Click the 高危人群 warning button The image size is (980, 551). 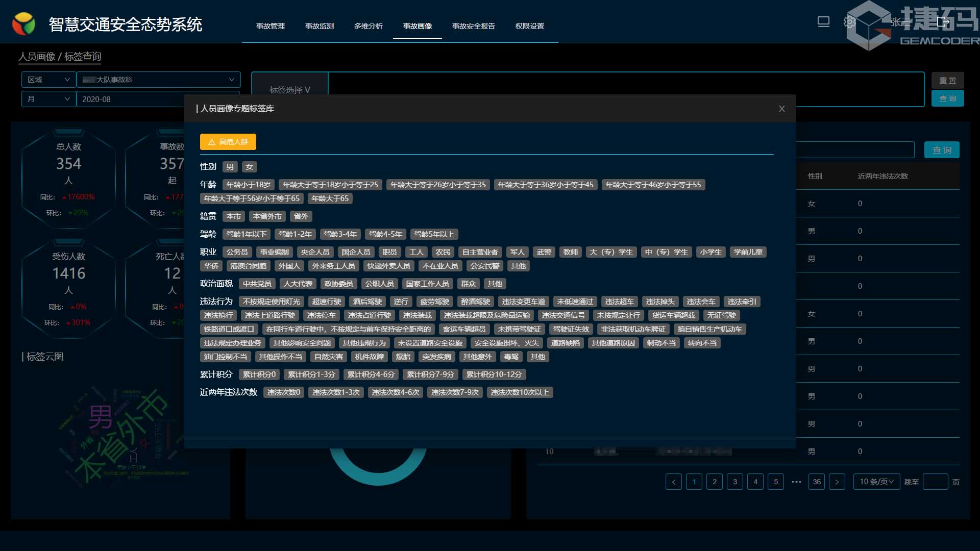coord(228,142)
